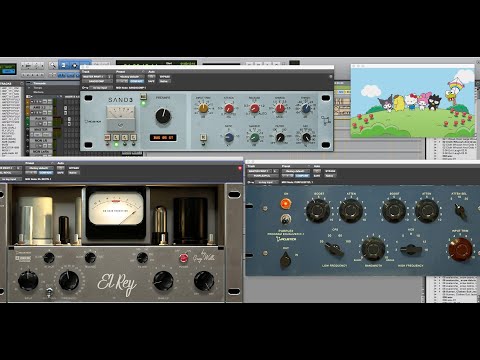Click the Purple EQ high Boost knob
480x360 pixels.
point(394,210)
